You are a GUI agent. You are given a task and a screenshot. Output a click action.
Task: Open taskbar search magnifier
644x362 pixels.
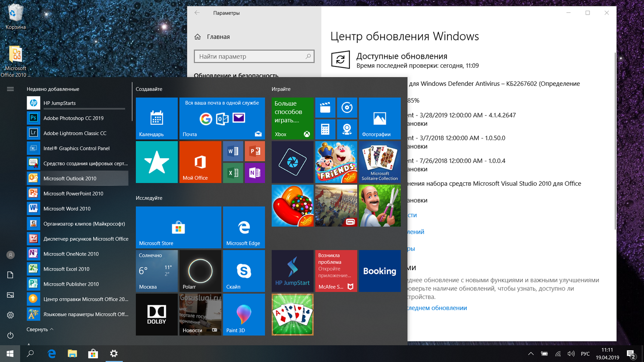click(30, 354)
